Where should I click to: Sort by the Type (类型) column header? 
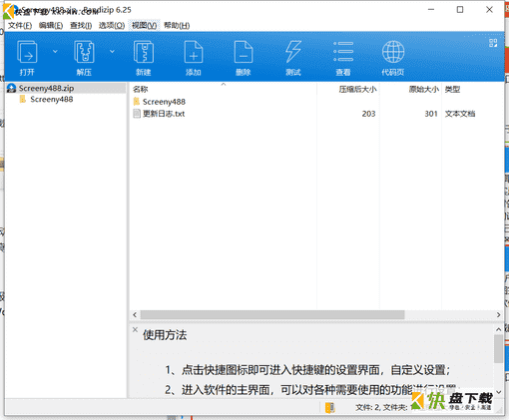(x=452, y=89)
